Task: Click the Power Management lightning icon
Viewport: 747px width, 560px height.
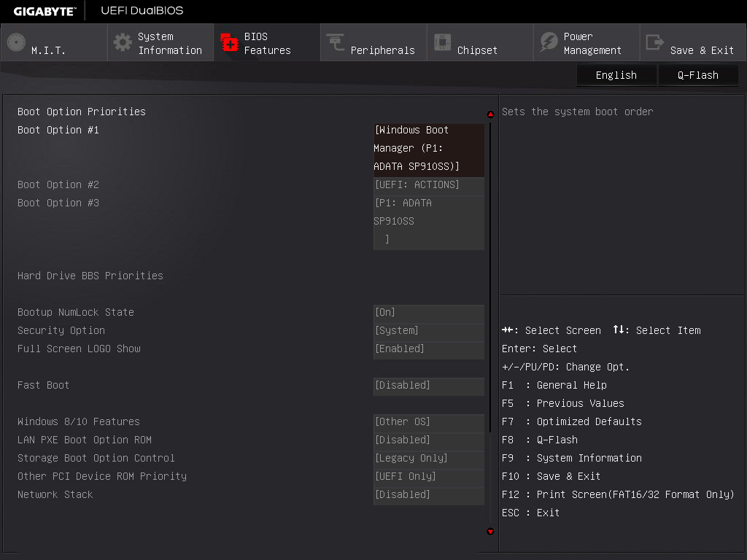Action: tap(549, 42)
